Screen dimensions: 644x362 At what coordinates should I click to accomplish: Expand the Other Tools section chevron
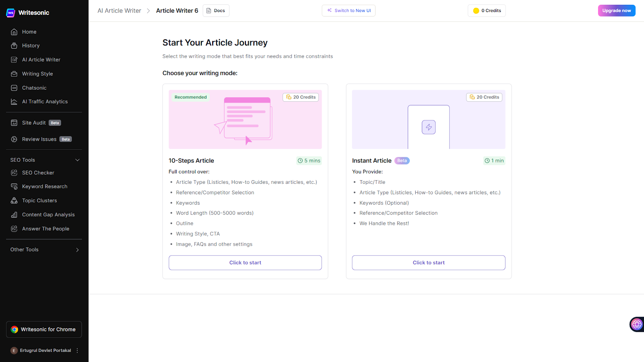click(x=78, y=250)
